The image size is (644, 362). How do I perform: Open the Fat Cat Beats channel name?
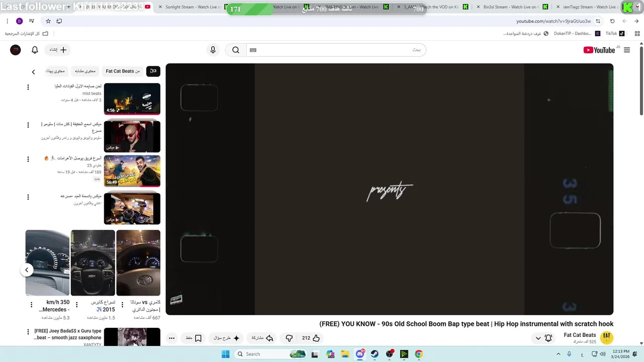[x=580, y=335]
